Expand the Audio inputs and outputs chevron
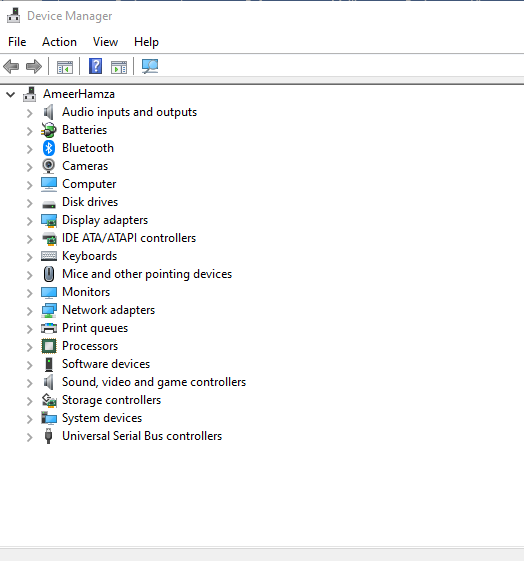 pos(30,113)
